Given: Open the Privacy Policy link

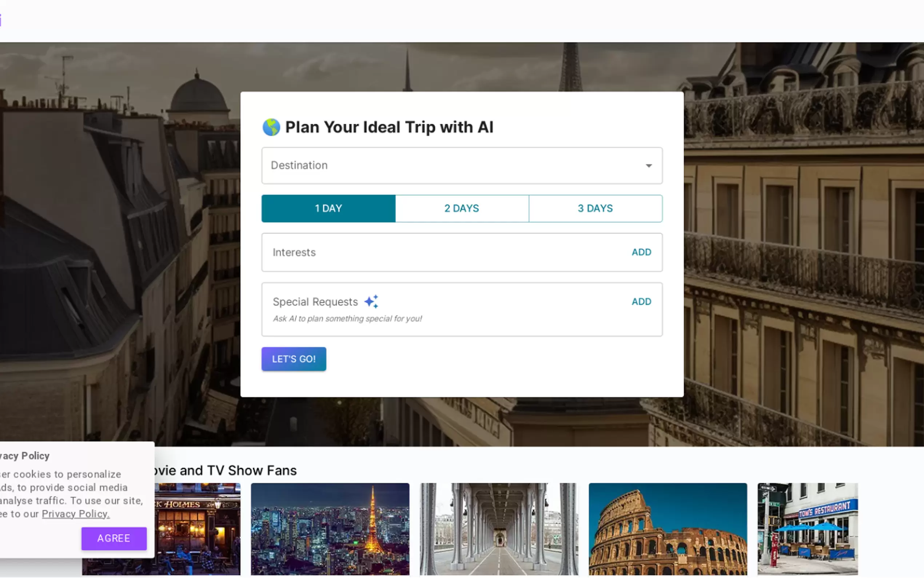Looking at the screenshot, I should [x=76, y=514].
